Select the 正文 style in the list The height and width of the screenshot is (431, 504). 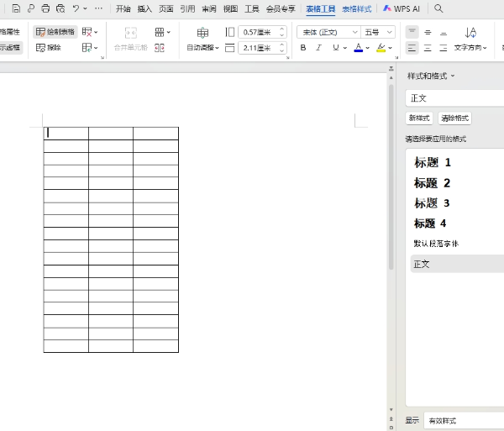pyautogui.click(x=458, y=264)
